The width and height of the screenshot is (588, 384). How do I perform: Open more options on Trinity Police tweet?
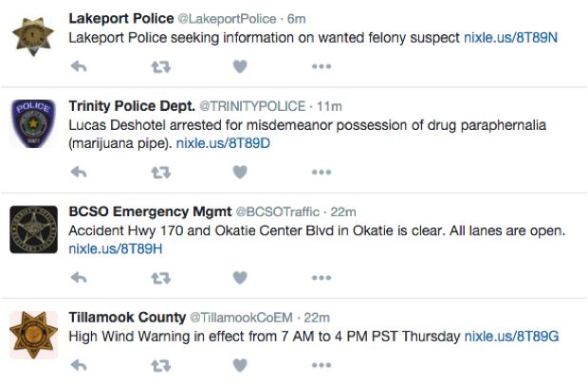[322, 173]
